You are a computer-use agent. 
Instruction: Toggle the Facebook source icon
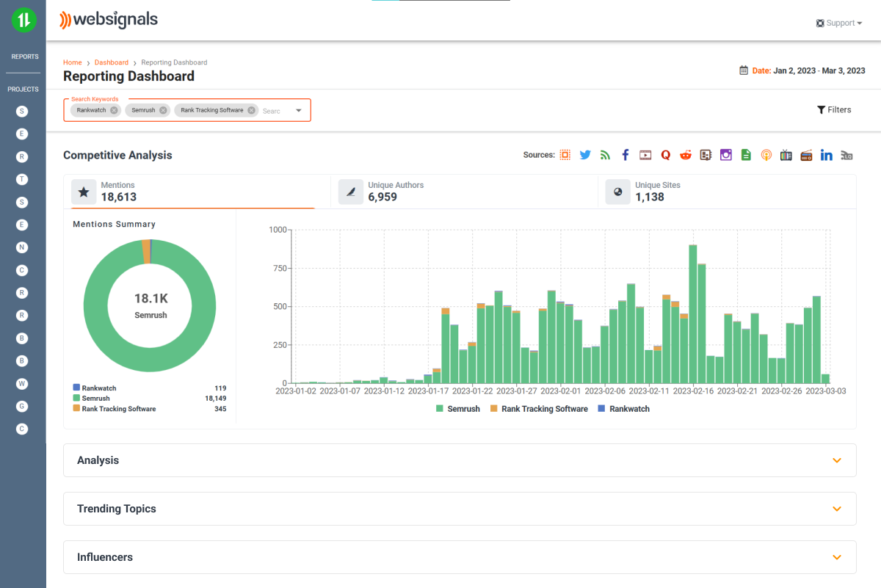click(x=626, y=155)
